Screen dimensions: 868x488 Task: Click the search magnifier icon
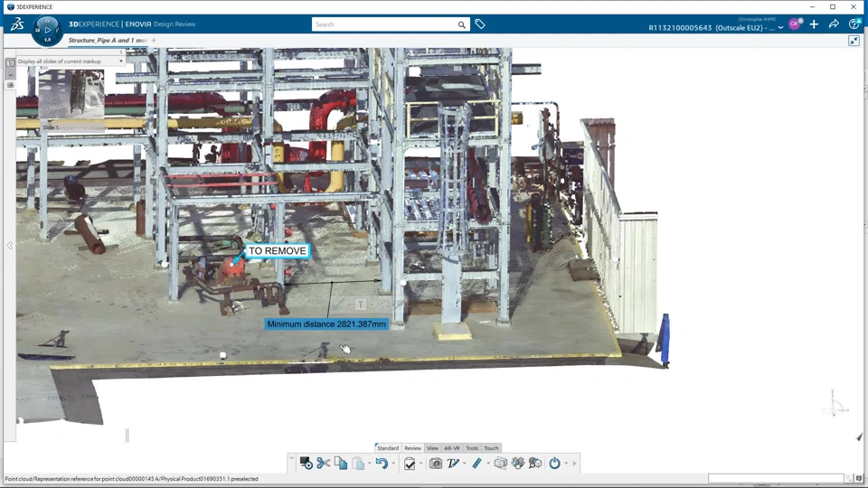pyautogui.click(x=461, y=24)
